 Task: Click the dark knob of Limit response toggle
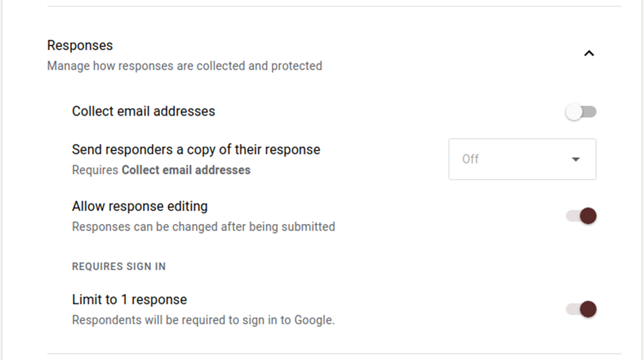(588, 309)
